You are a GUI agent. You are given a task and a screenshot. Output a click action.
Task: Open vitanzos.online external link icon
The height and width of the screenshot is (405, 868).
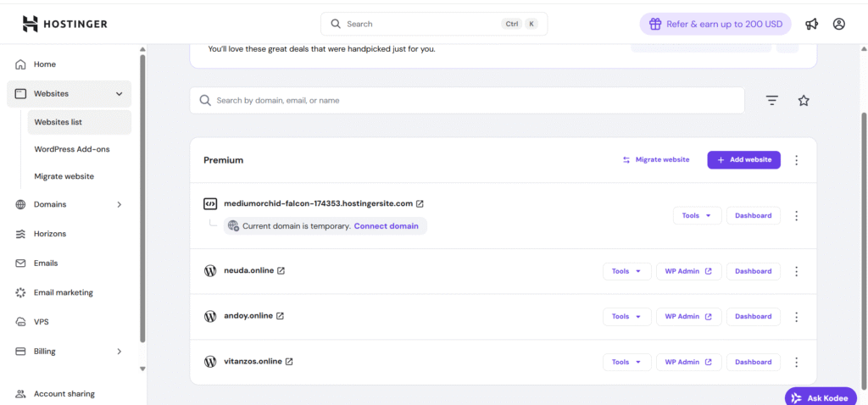289,362
